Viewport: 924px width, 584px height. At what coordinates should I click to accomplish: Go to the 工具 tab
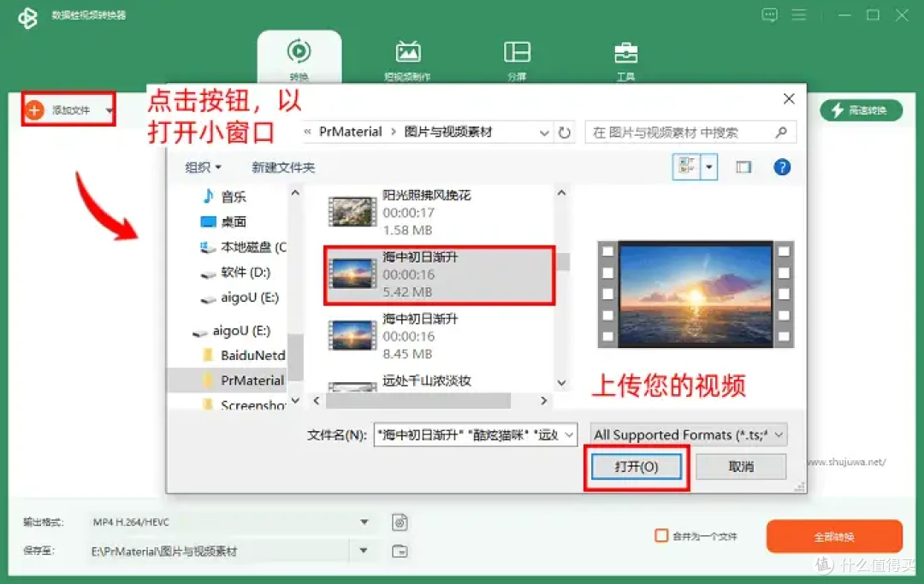point(625,60)
